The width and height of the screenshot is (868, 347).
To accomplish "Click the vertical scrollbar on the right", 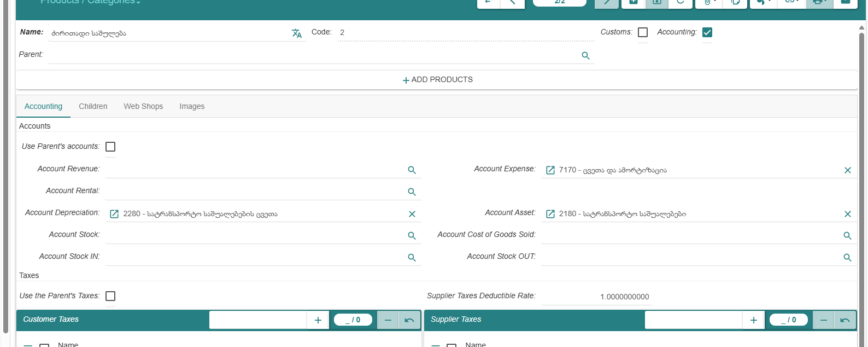I will coord(861,164).
